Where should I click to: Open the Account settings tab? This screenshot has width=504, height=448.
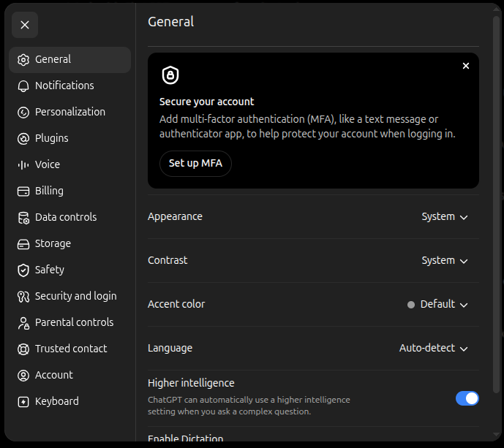tap(69, 375)
